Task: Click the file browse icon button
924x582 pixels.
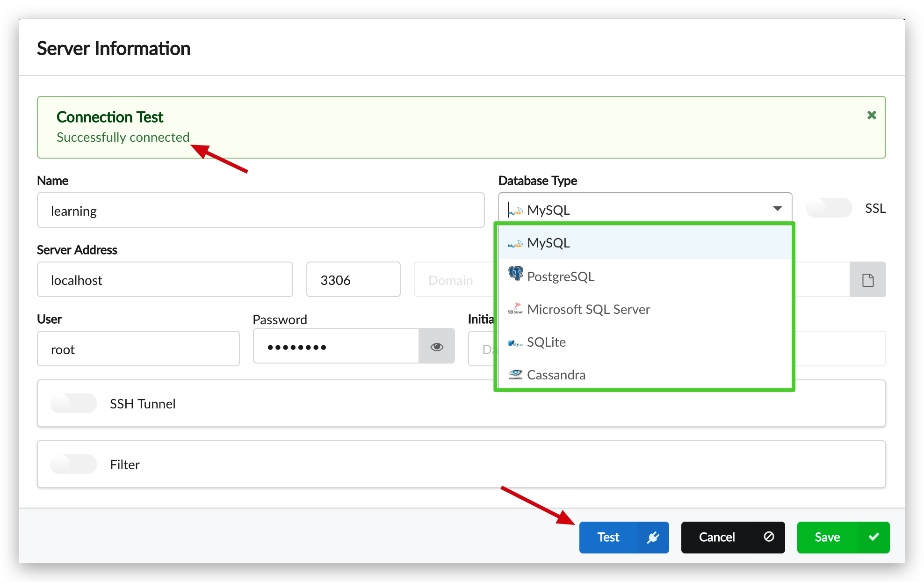Action: point(868,280)
